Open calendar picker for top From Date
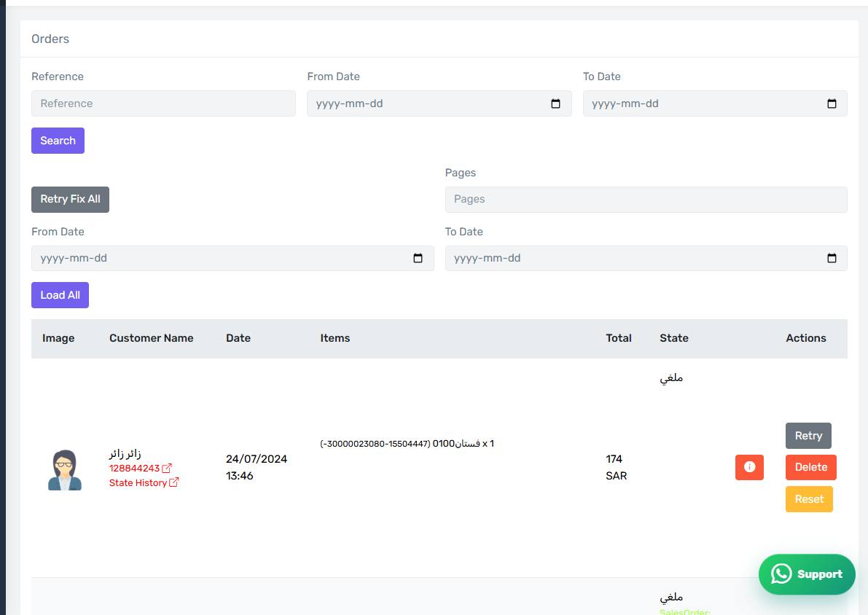 [x=555, y=103]
